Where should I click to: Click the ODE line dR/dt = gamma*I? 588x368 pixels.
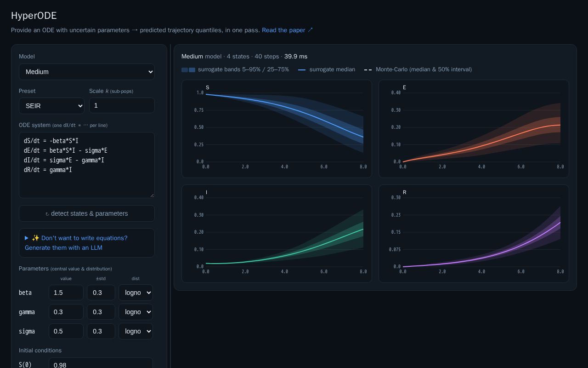(x=48, y=170)
